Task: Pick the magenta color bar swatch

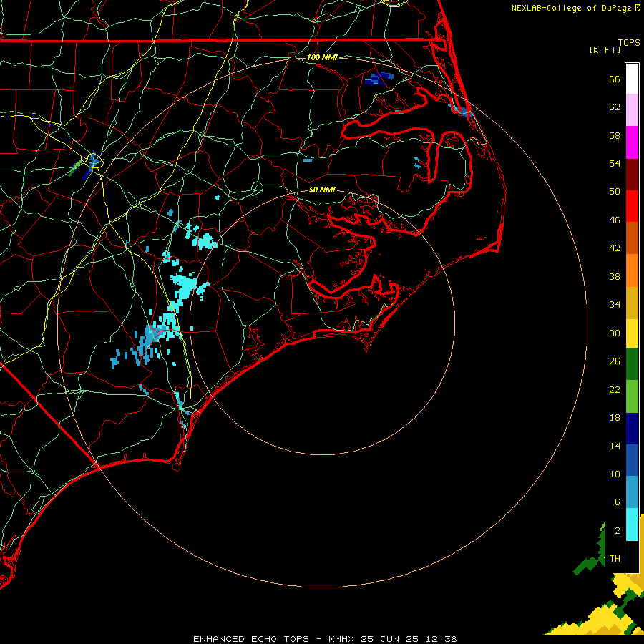Action: pos(632,142)
